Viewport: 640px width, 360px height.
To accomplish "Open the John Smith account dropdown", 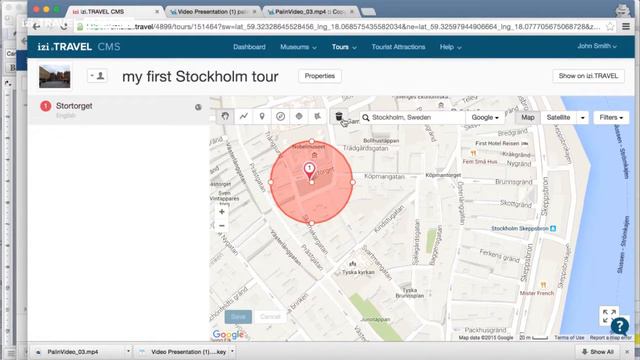I will coord(597,46).
